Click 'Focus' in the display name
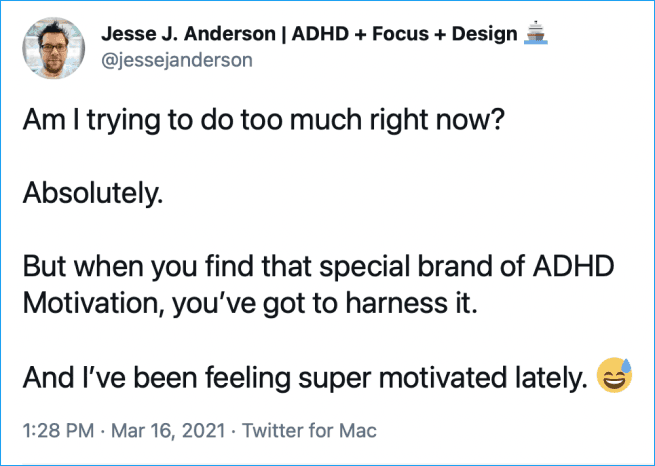The height and width of the screenshot is (466, 655). (x=400, y=33)
